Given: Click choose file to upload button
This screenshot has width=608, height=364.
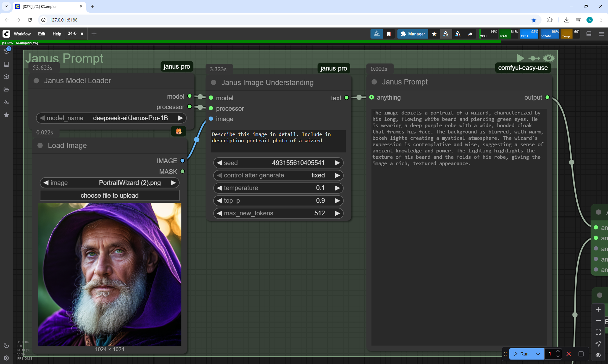Looking at the screenshot, I should [x=110, y=195].
